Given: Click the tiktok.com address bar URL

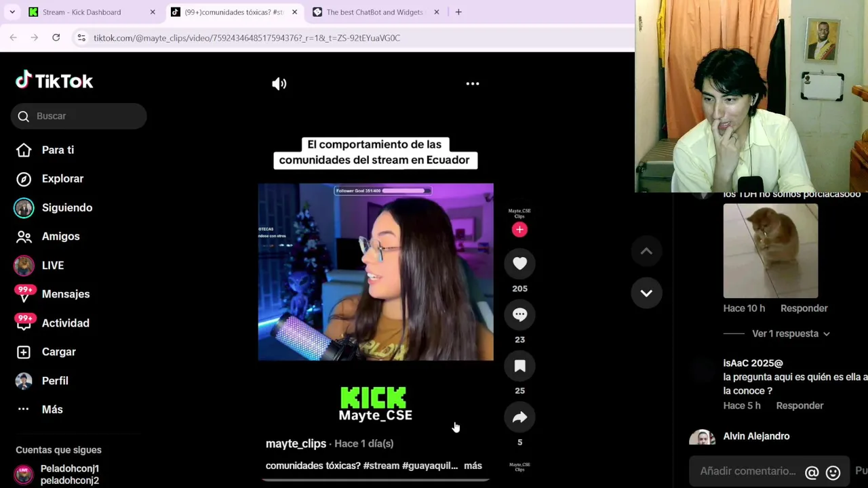Looking at the screenshot, I should (x=247, y=38).
